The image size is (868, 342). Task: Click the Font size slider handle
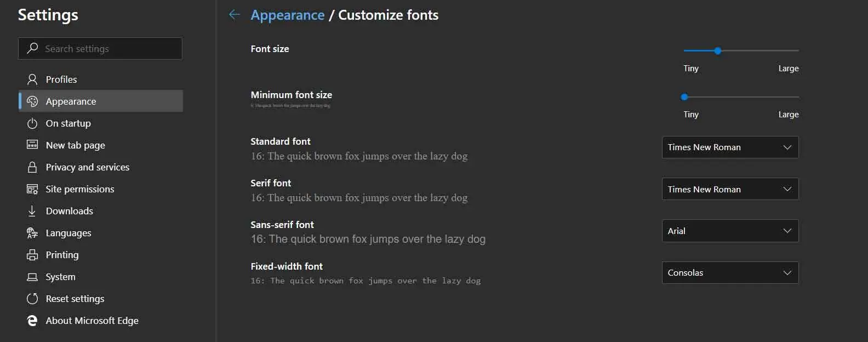pyautogui.click(x=718, y=51)
